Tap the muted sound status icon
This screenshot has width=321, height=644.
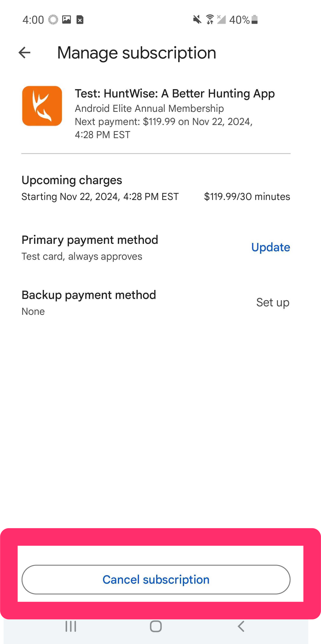[x=197, y=19]
